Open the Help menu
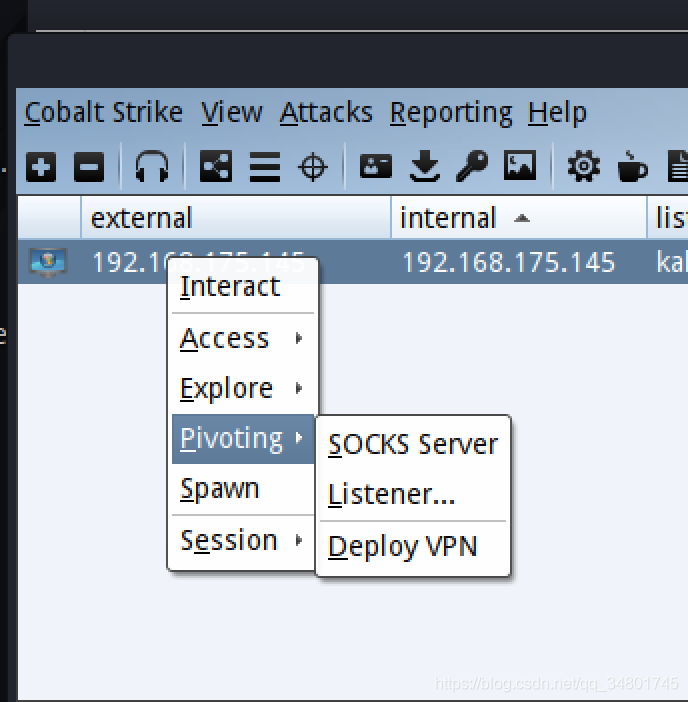The width and height of the screenshot is (688, 702). click(x=557, y=112)
